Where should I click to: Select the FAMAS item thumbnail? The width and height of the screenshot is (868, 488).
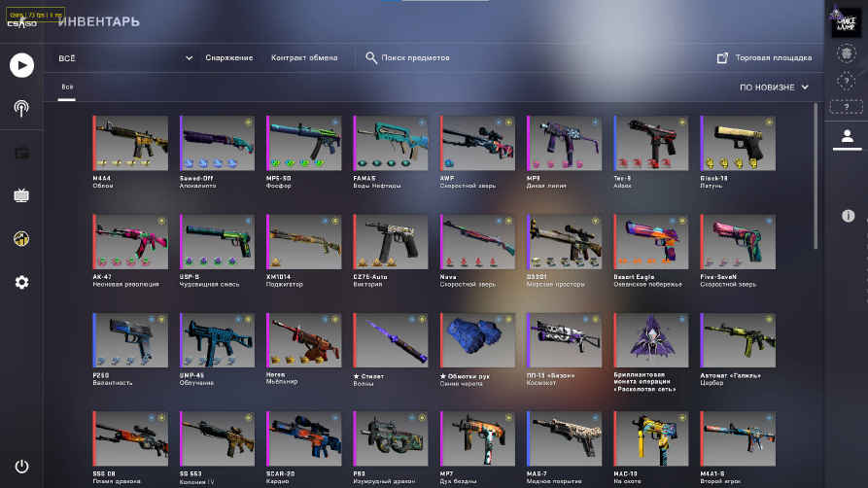(x=391, y=143)
